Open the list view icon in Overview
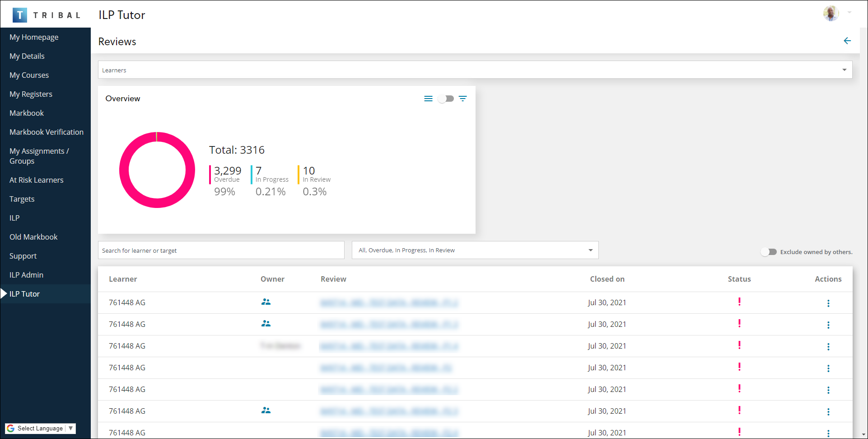 click(x=428, y=98)
